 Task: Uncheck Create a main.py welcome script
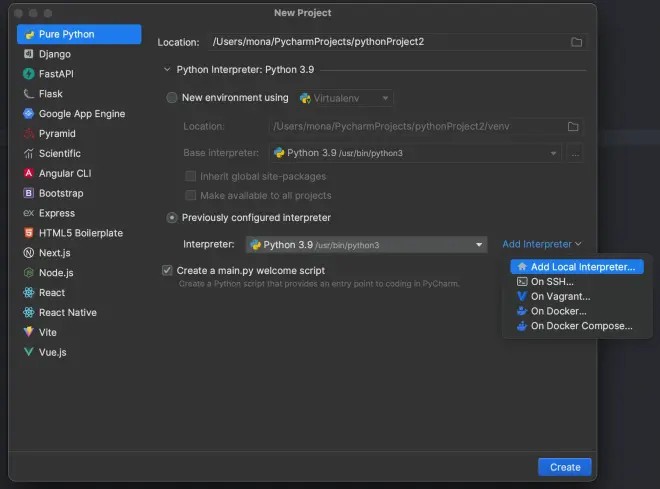167,270
